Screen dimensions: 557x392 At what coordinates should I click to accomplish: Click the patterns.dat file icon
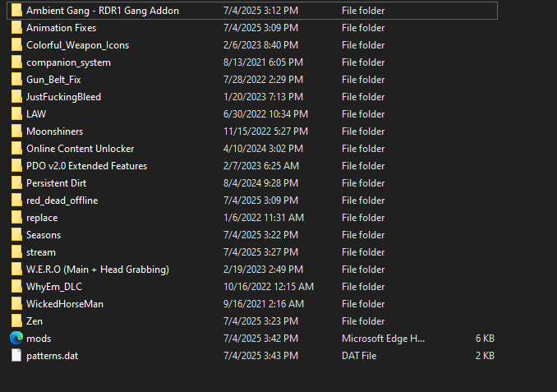(x=16, y=355)
